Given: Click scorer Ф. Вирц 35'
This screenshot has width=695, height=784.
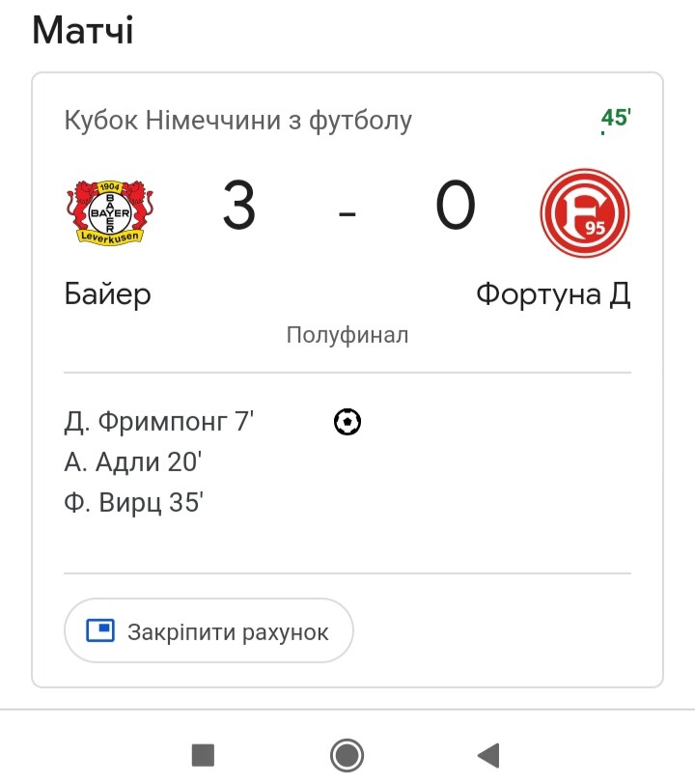Looking at the screenshot, I should tap(133, 502).
